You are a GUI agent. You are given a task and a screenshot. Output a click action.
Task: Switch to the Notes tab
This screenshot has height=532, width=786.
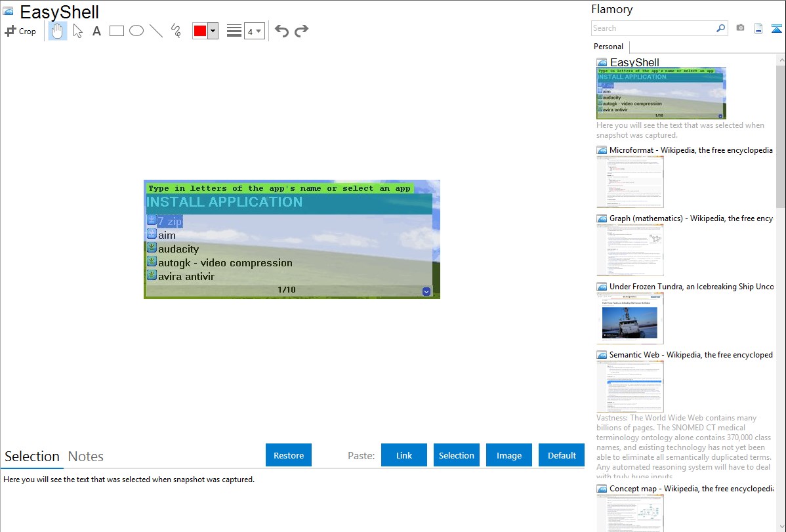tap(86, 457)
